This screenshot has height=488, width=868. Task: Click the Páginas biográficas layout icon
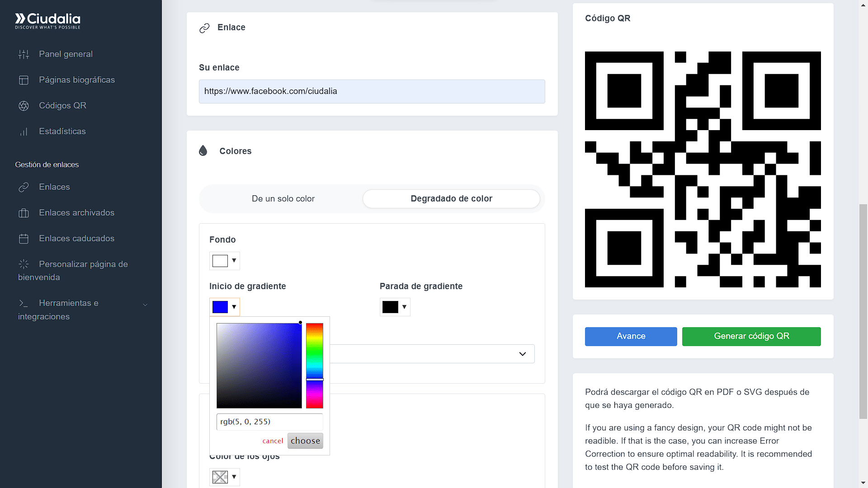click(24, 80)
